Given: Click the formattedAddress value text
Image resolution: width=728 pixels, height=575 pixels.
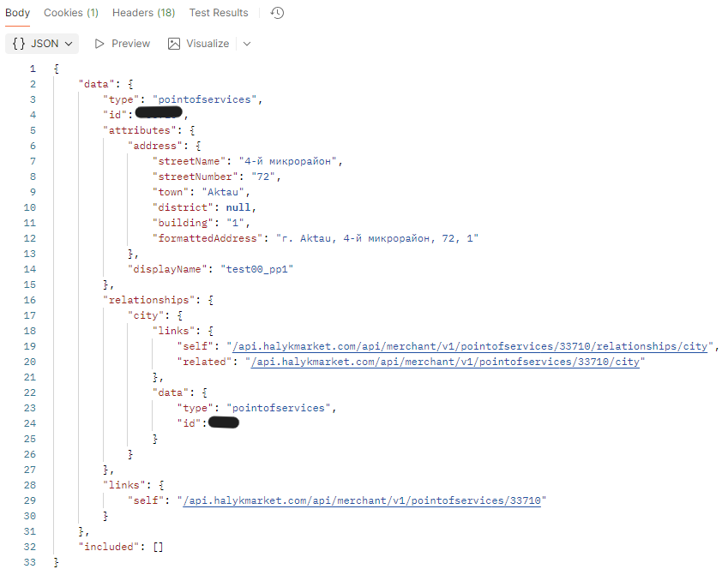Looking at the screenshot, I should (370, 238).
